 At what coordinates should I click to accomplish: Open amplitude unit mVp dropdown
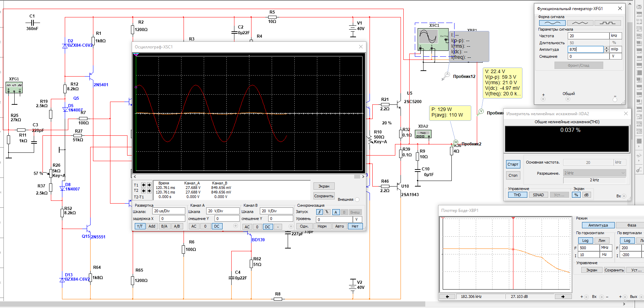(615, 49)
